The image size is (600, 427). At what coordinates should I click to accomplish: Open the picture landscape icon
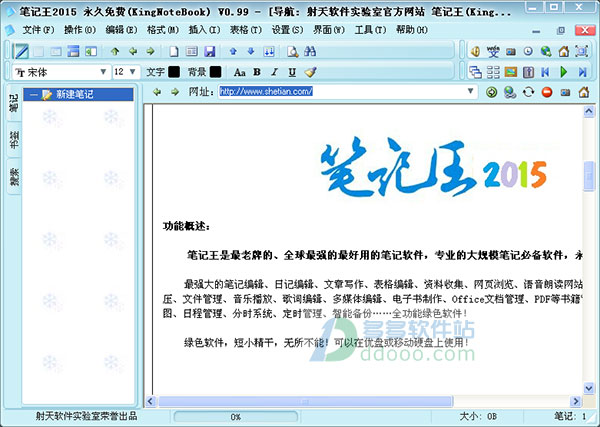[511, 72]
